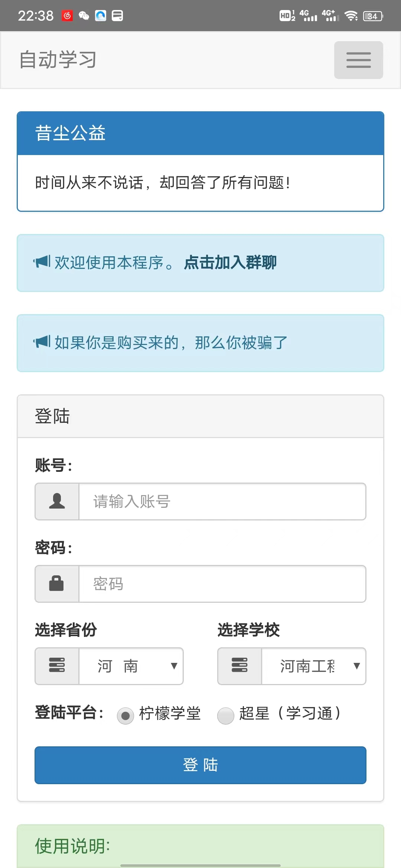
Task: Switch platform choice away from 柠檬学堂
Action: point(225,715)
